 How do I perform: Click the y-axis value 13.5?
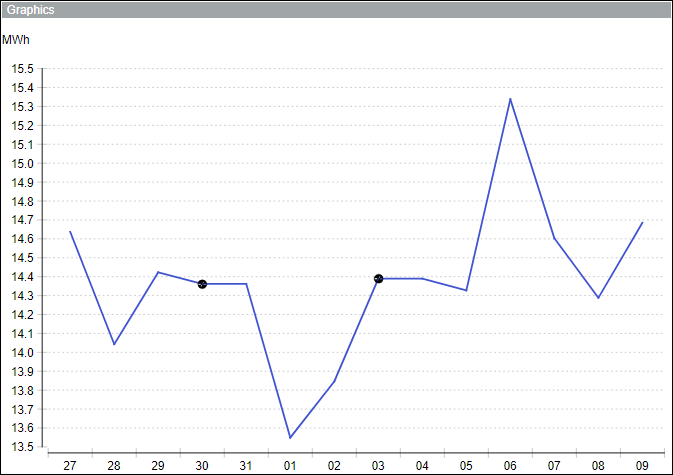pos(22,447)
